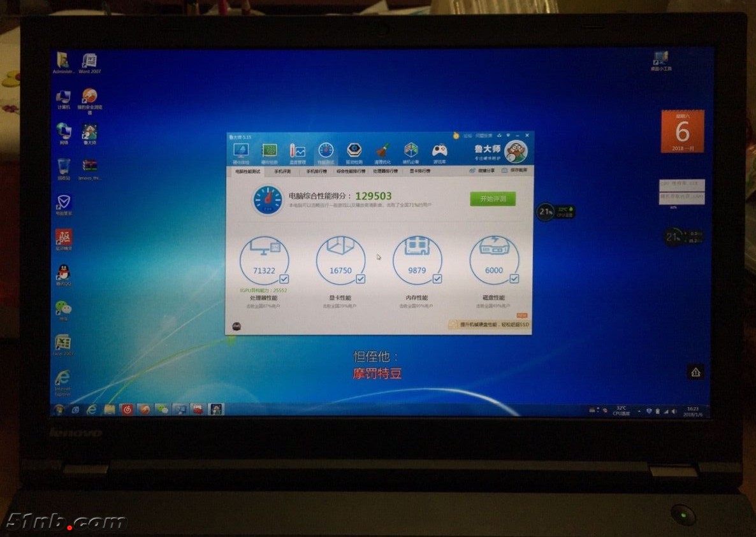Image resolution: width=756 pixels, height=537 pixels.
Task: Open the hardware detection circuit-board icon
Action: 270,153
